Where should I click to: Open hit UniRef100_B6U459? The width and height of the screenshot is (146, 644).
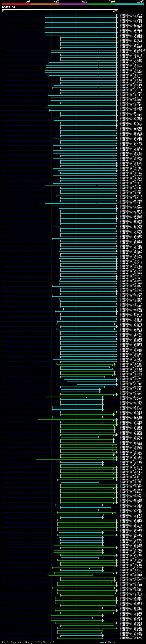pyautogui.click(x=131, y=372)
